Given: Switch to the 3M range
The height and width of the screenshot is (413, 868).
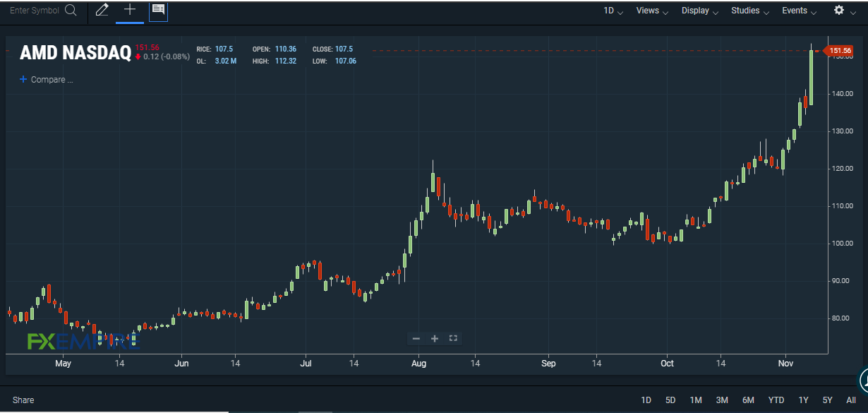Looking at the screenshot, I should coord(722,400).
